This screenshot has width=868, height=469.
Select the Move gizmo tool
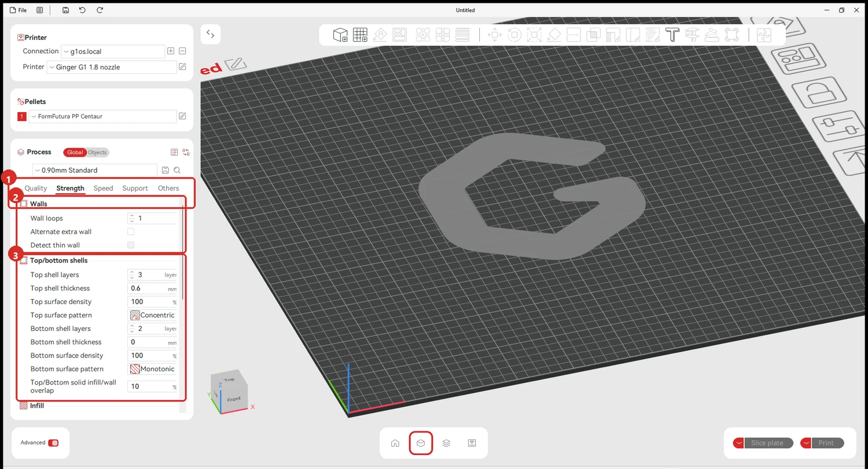click(495, 35)
